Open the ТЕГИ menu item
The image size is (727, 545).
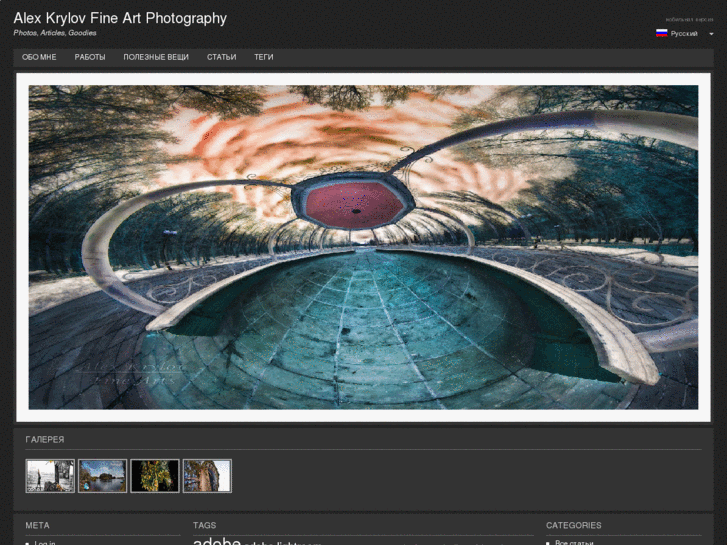[264, 57]
